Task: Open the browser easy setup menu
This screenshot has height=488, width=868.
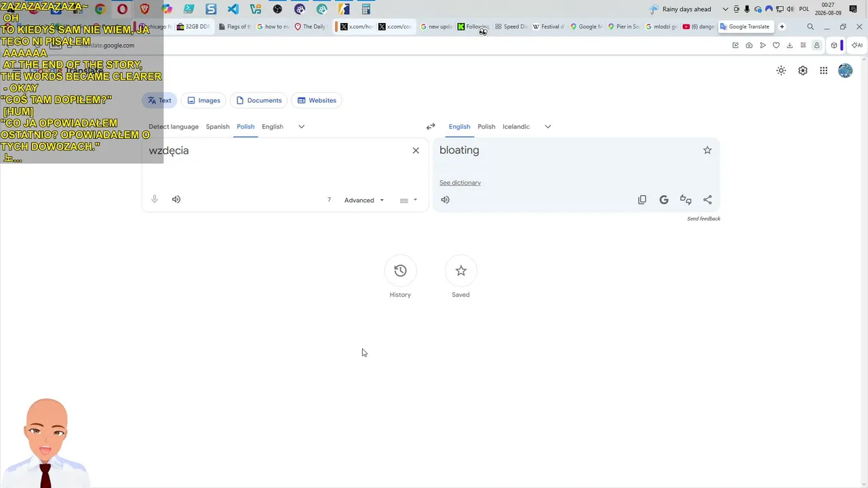Action: (803, 45)
